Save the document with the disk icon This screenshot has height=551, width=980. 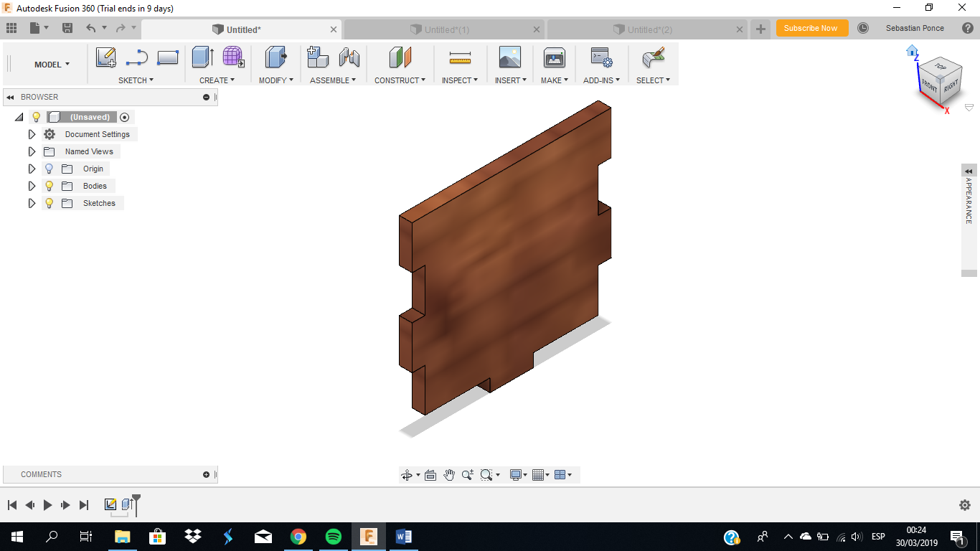point(67,28)
